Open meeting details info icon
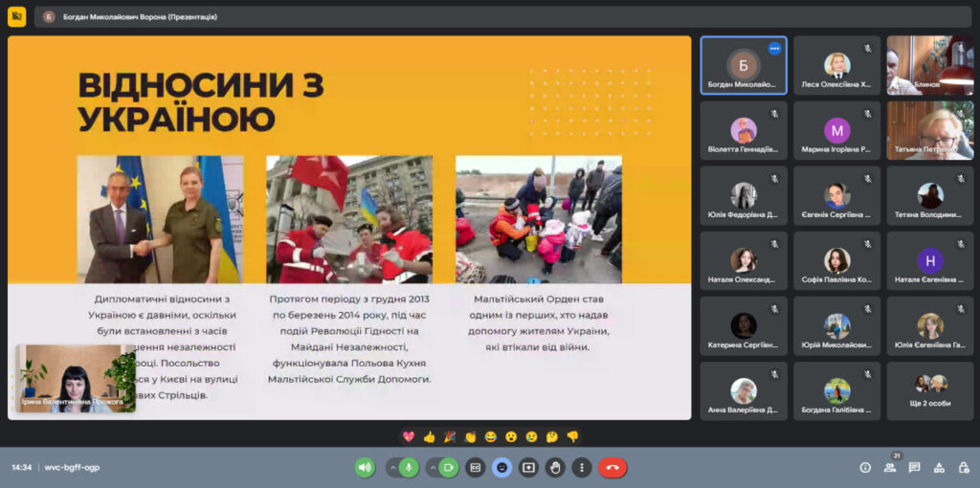This screenshot has height=488, width=980. [x=865, y=468]
